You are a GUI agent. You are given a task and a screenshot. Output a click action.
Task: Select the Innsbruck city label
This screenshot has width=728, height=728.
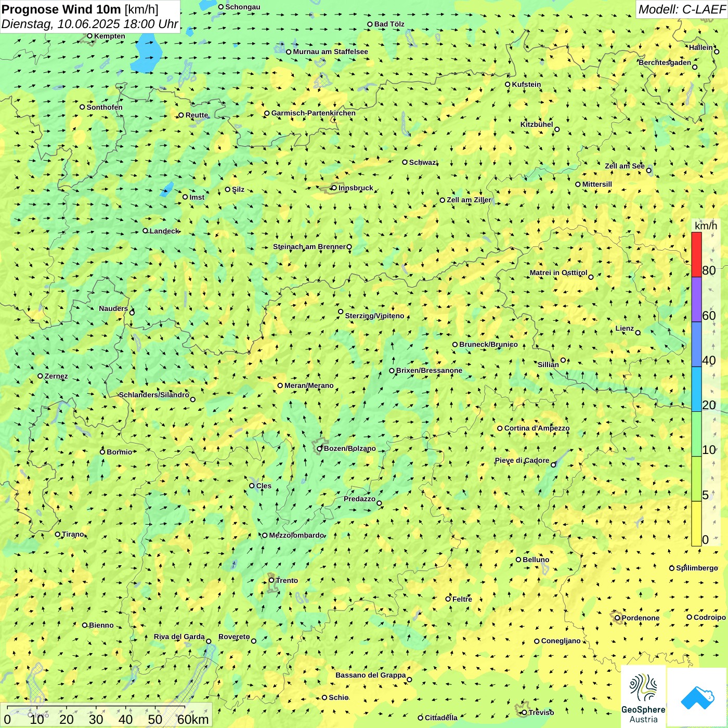(x=356, y=188)
